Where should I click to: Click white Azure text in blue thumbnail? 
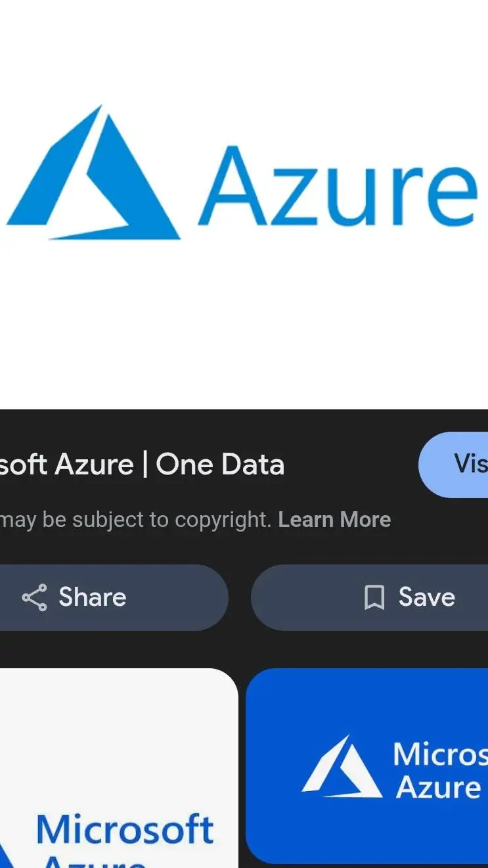click(438, 787)
